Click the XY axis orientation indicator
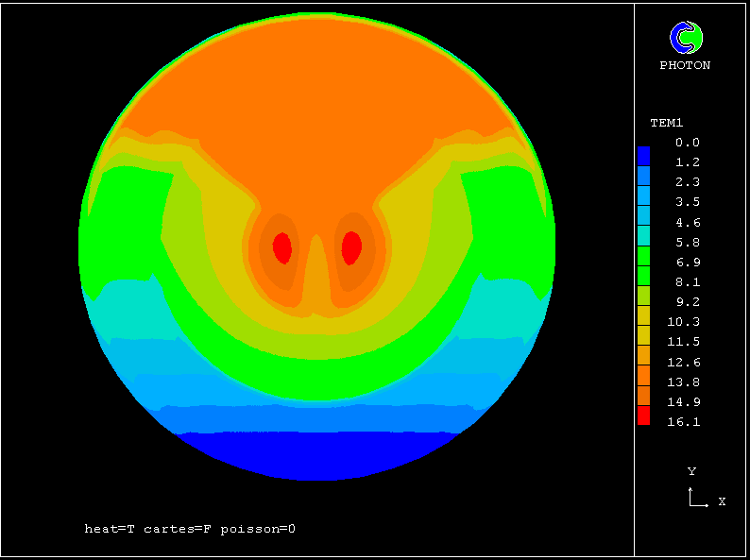The height and width of the screenshot is (560, 750). point(697,498)
